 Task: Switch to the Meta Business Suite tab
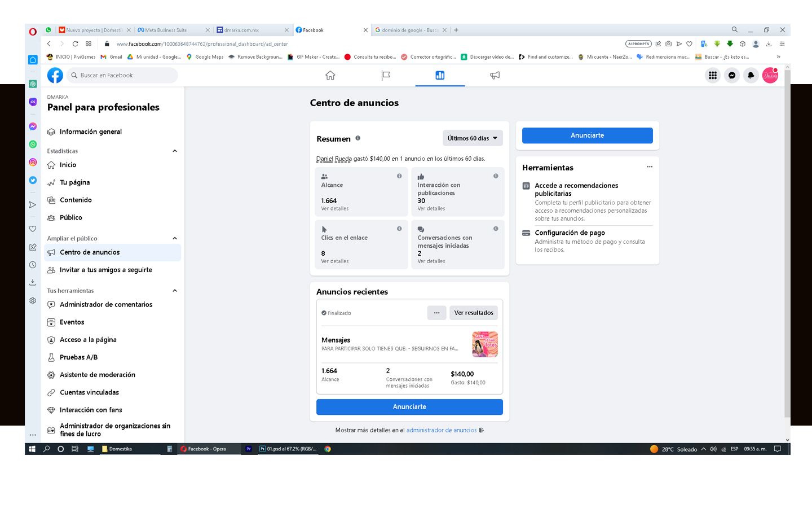tap(169, 30)
